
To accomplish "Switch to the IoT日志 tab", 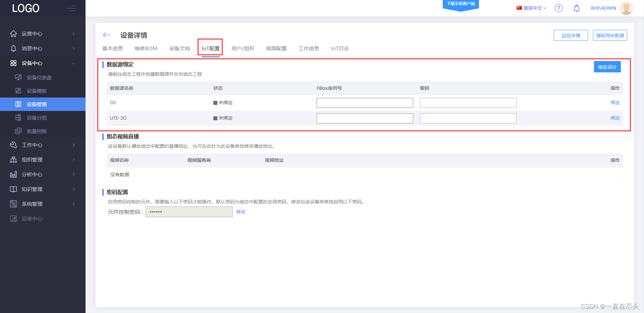I will (x=340, y=49).
